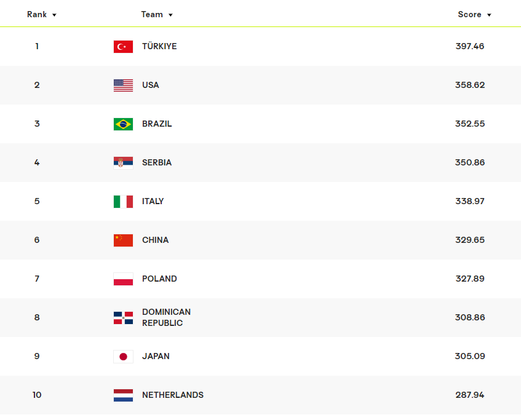Click the Italy flag icon
This screenshot has height=420, width=521.
[123, 202]
